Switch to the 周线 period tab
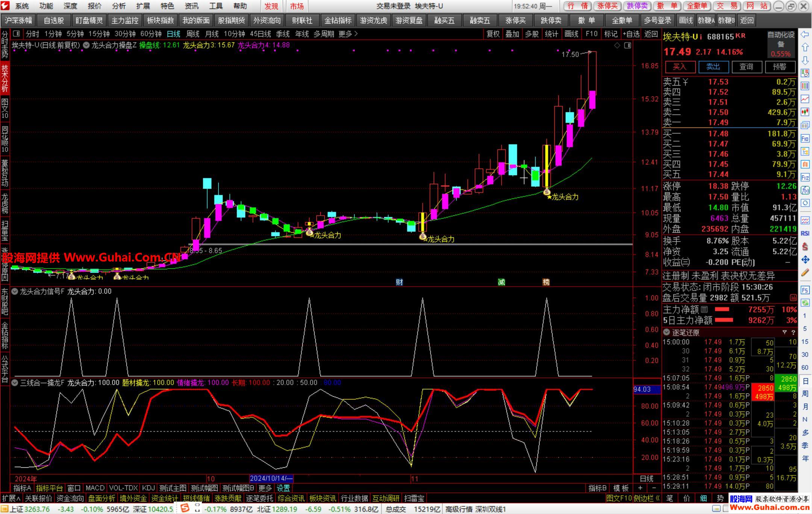812x514 pixels. [193, 34]
